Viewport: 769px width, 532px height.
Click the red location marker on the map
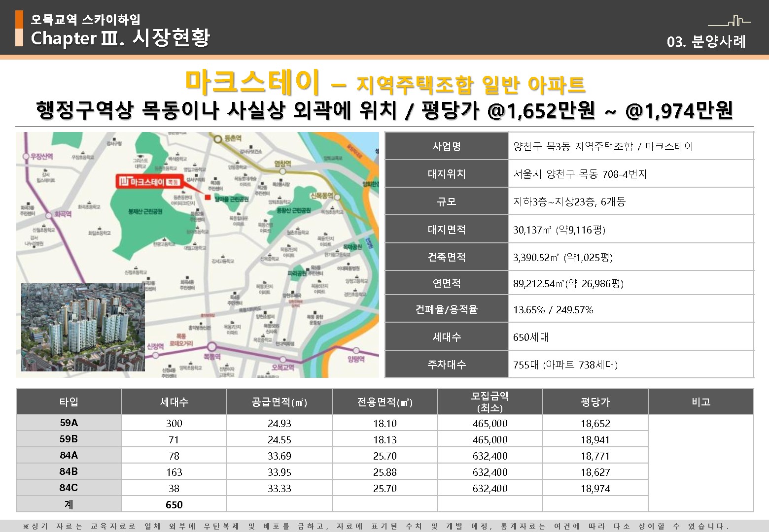coord(208,198)
